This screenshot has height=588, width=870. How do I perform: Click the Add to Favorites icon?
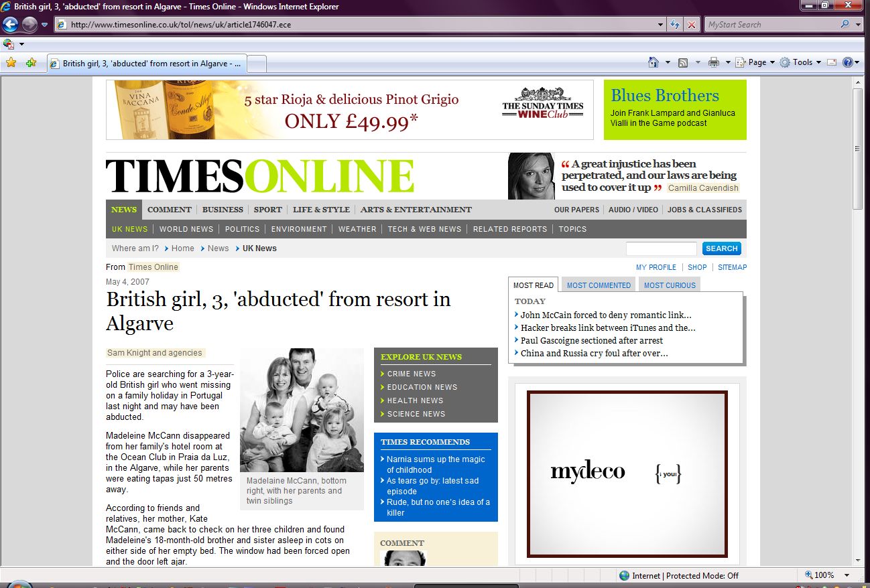[x=31, y=63]
